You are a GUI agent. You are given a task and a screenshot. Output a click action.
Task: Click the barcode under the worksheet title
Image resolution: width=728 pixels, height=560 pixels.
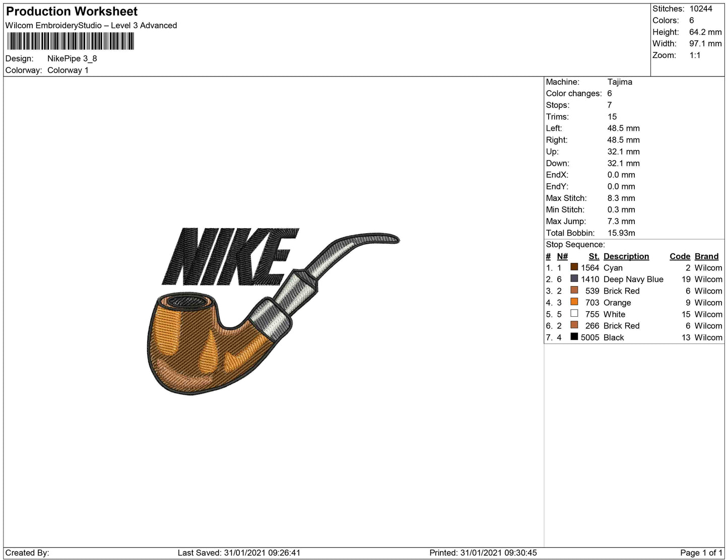click(71, 41)
